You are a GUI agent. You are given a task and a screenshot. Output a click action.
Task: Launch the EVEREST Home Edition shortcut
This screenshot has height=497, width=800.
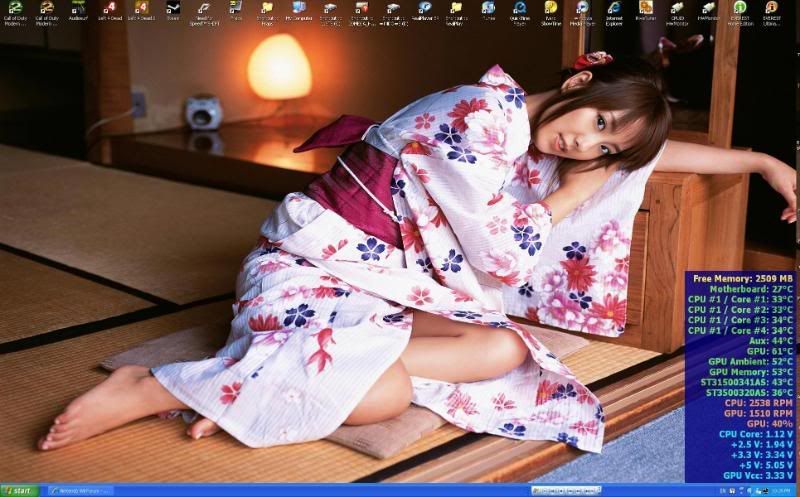(740, 13)
